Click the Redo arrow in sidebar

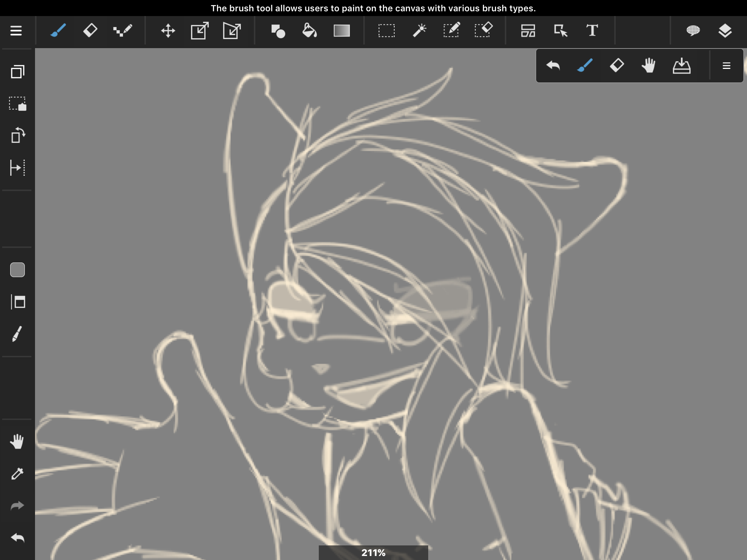17,506
